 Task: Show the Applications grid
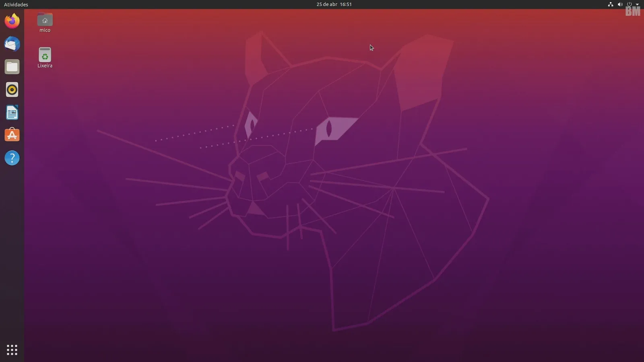pos(12,350)
